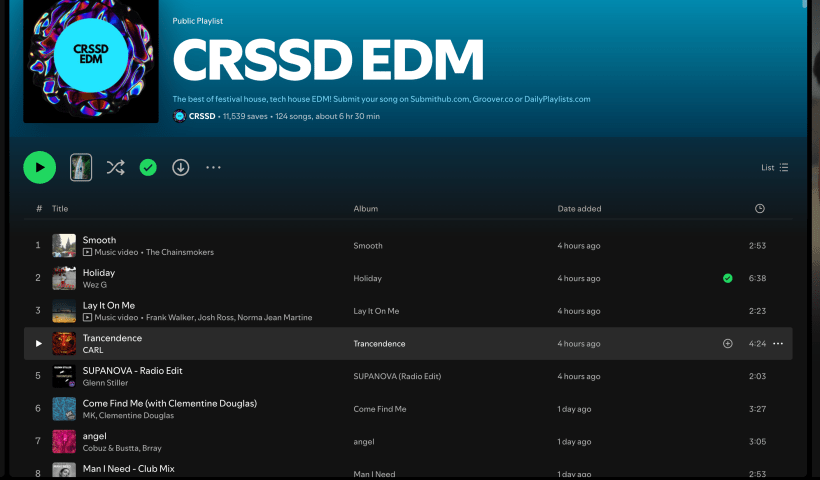Image resolution: width=820 pixels, height=480 pixels.
Task: Click the Duration clock column header
Action: click(759, 208)
